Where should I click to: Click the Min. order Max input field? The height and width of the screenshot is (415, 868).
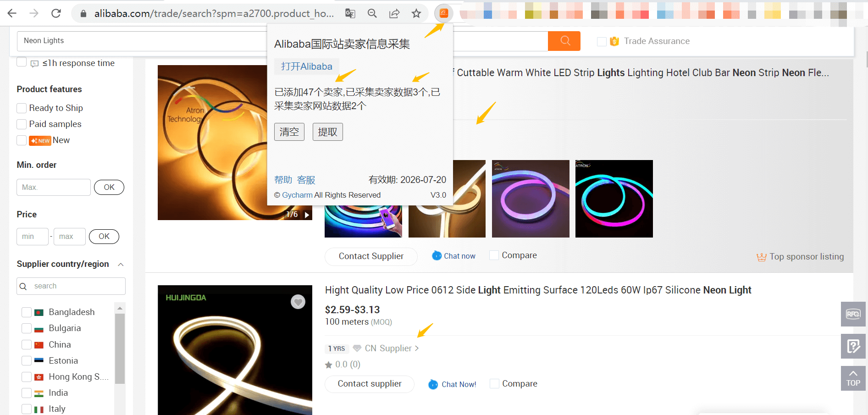click(x=54, y=187)
